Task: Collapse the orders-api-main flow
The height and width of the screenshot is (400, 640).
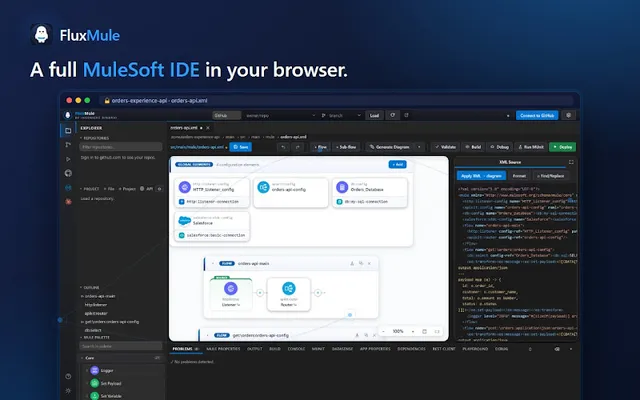Action: [213, 264]
